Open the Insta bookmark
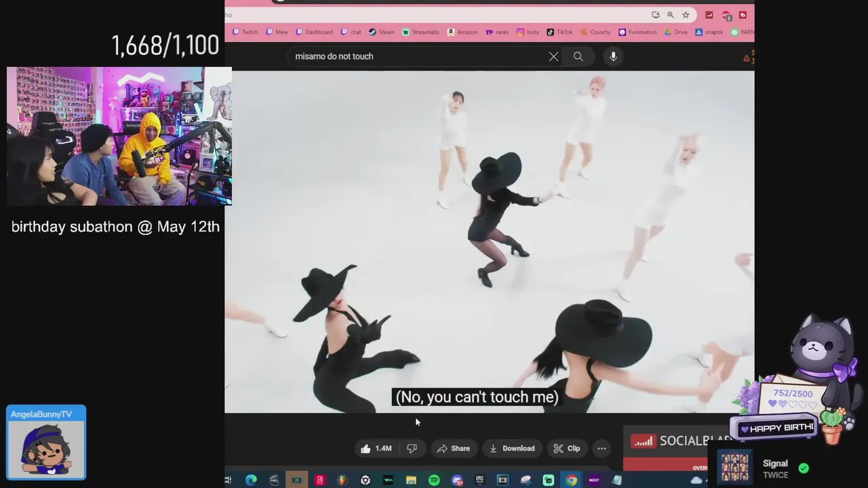The width and height of the screenshot is (868, 488). pos(528,32)
